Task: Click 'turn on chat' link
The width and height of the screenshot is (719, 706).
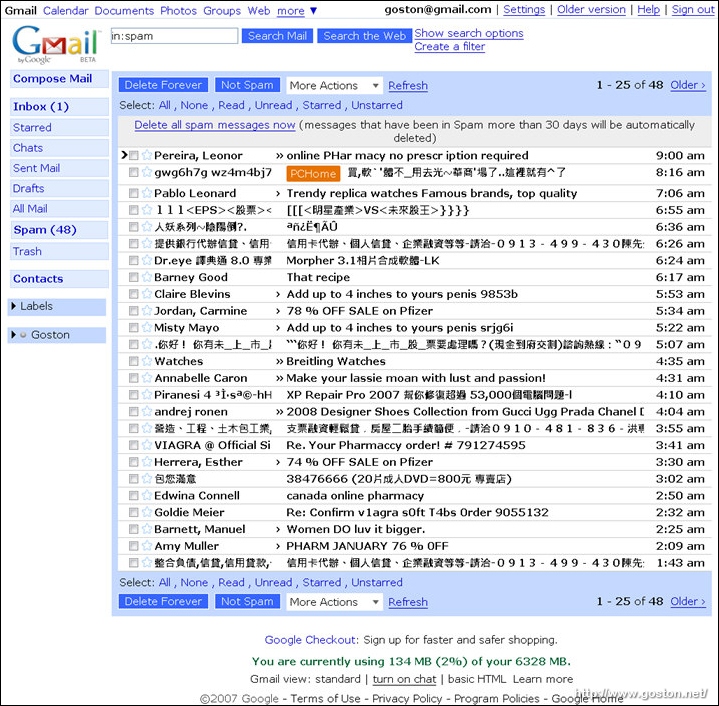Action: tap(404, 679)
